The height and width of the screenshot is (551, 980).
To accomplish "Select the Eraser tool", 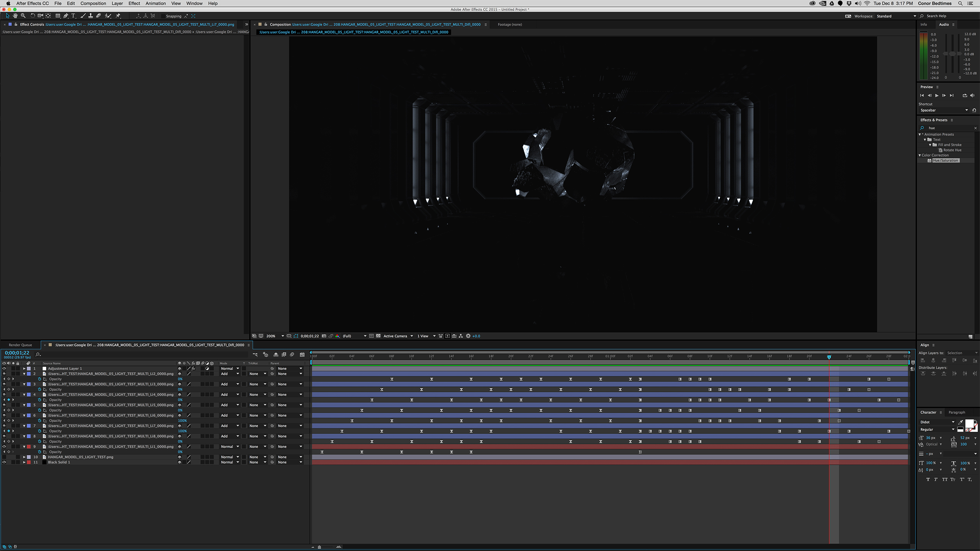I will (x=98, y=16).
